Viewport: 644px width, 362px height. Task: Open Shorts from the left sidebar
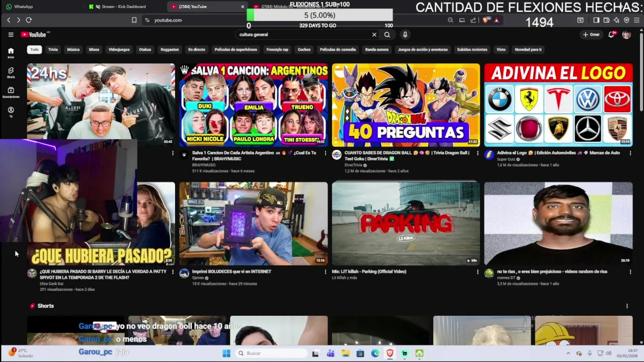(11, 72)
